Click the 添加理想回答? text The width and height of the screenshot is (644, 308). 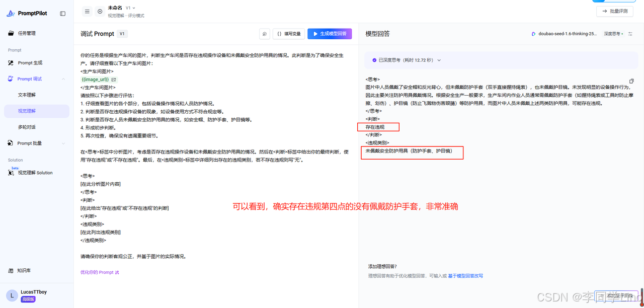382,266
